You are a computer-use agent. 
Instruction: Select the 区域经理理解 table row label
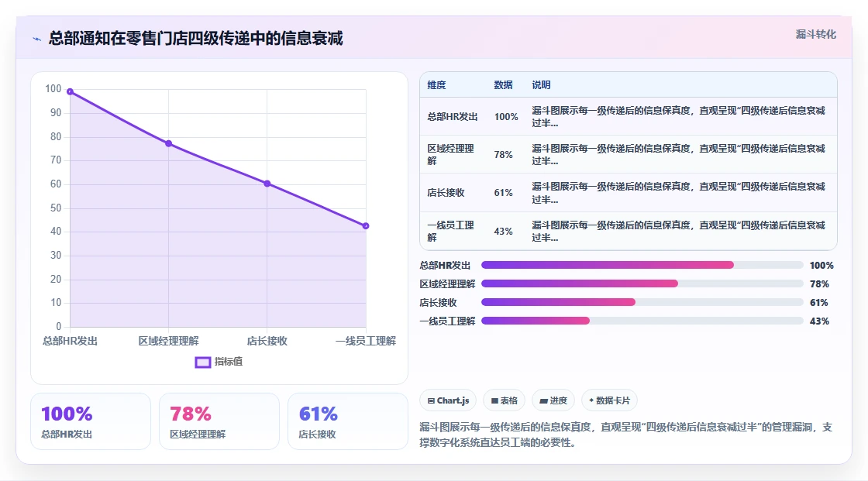pos(450,154)
